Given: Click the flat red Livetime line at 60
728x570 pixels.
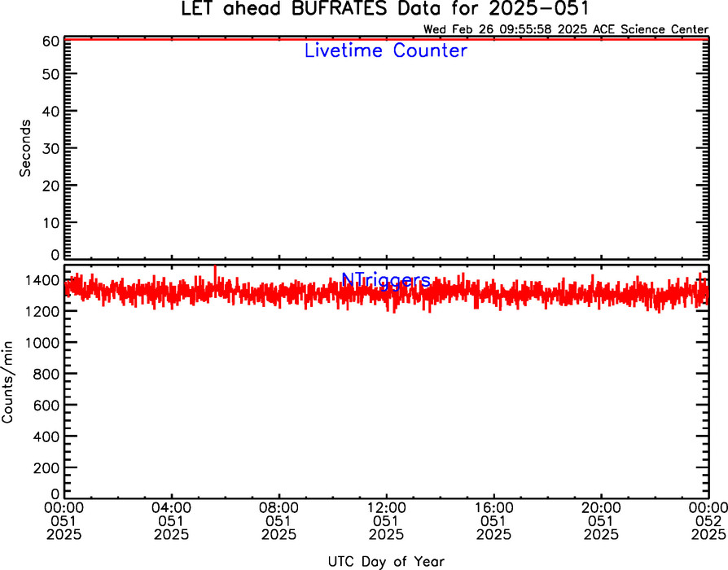Looking at the screenshot, I should (x=386, y=39).
